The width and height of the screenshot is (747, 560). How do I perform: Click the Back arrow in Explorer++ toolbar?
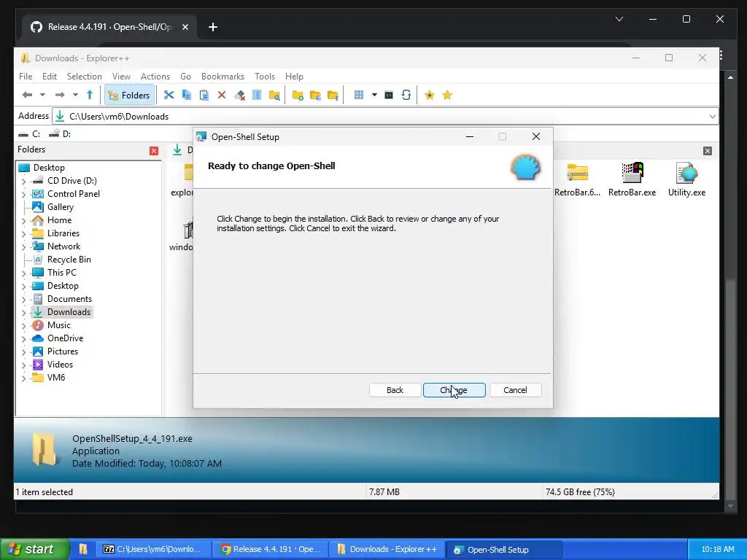pos(27,95)
